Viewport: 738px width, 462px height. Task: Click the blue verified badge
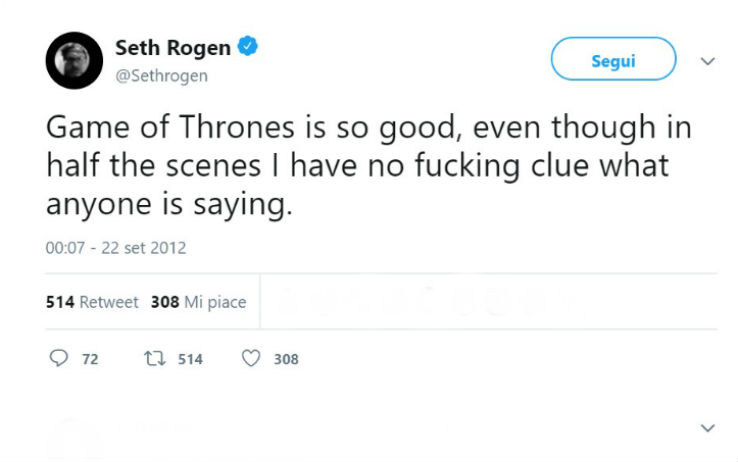248,47
